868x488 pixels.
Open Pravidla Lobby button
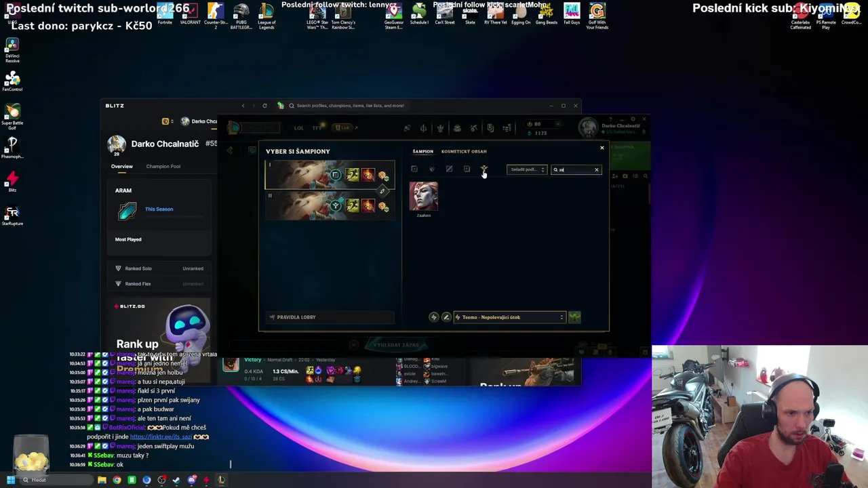pyautogui.click(x=330, y=317)
